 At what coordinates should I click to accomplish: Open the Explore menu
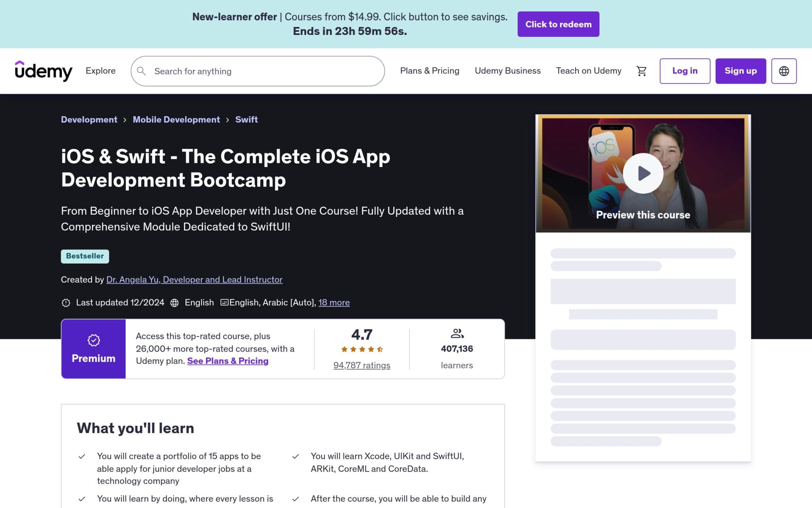[x=101, y=71]
